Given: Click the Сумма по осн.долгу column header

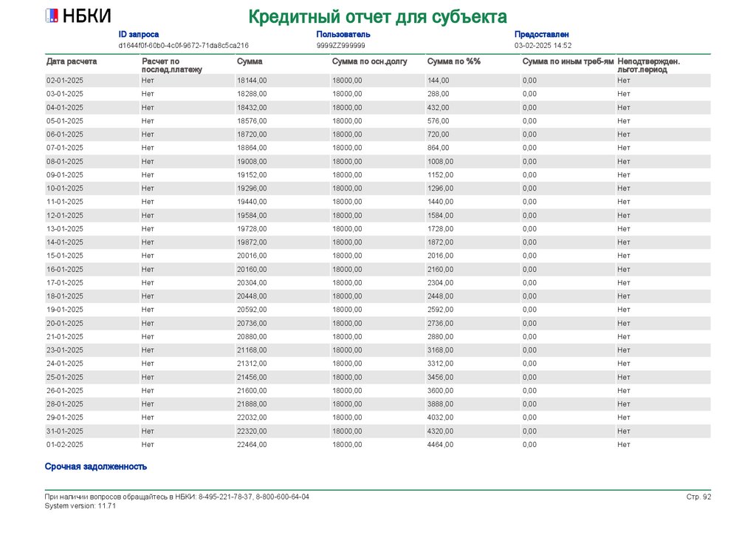Looking at the screenshot, I should (370, 61).
